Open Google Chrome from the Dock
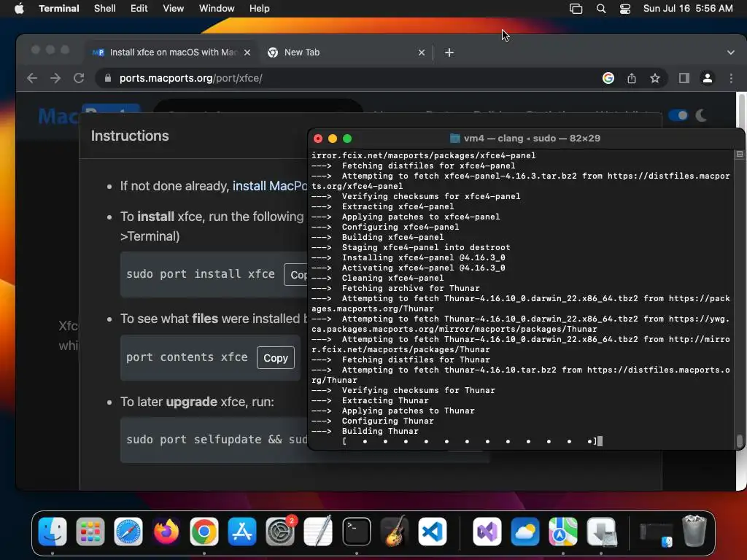 tap(204, 532)
